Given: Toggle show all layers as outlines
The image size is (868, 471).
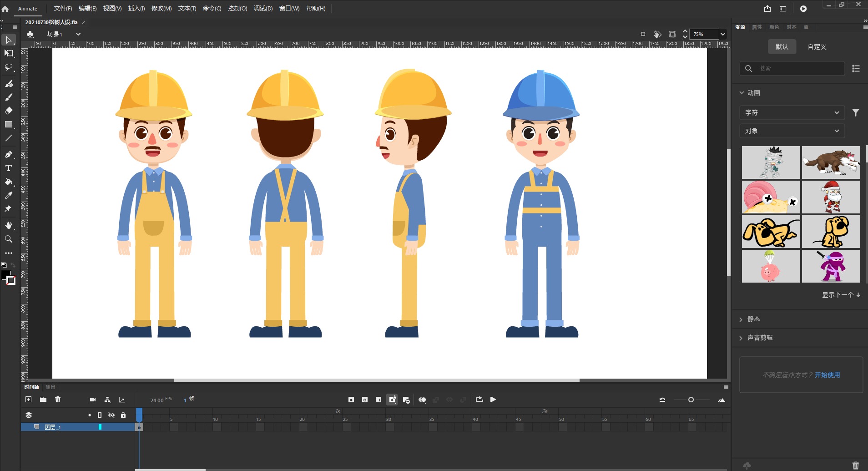Looking at the screenshot, I should 100,415.
